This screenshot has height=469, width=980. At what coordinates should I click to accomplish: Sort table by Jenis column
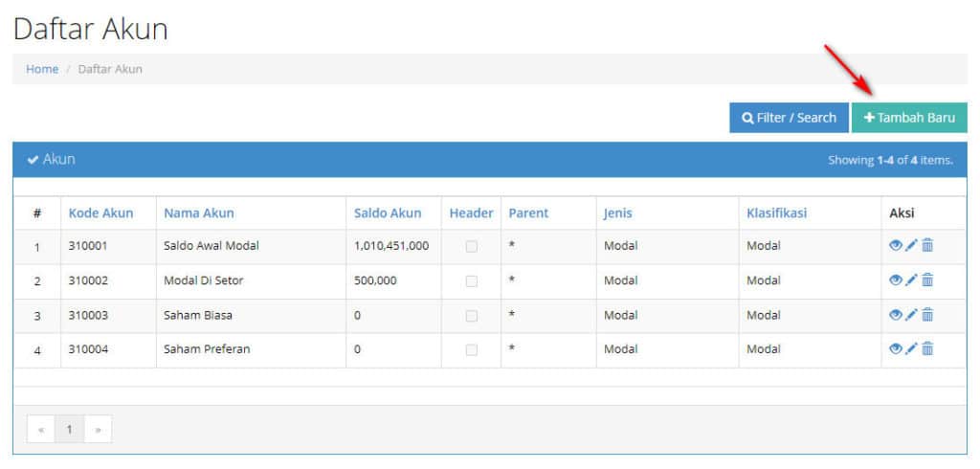coord(617,213)
